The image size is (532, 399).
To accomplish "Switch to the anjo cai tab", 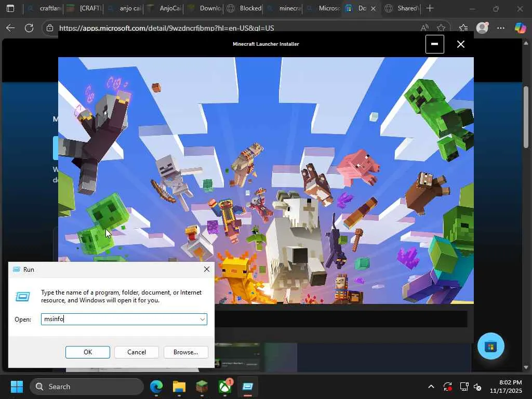I will pos(124,8).
